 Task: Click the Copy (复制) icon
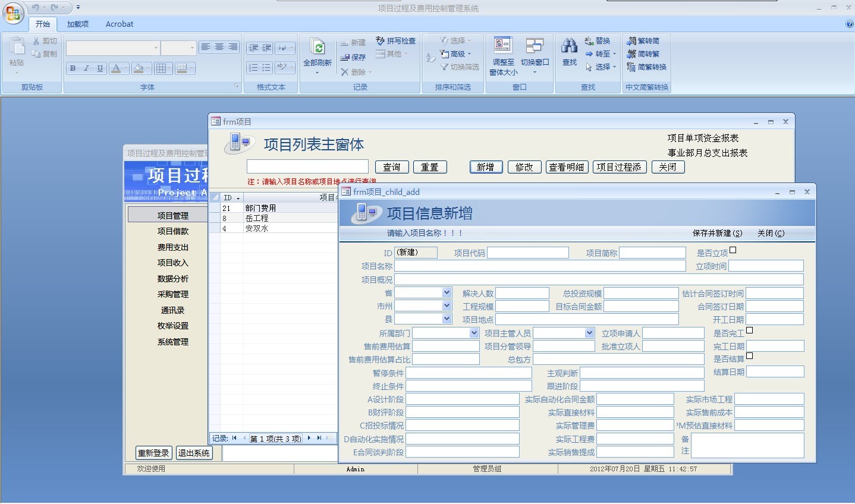click(x=36, y=54)
